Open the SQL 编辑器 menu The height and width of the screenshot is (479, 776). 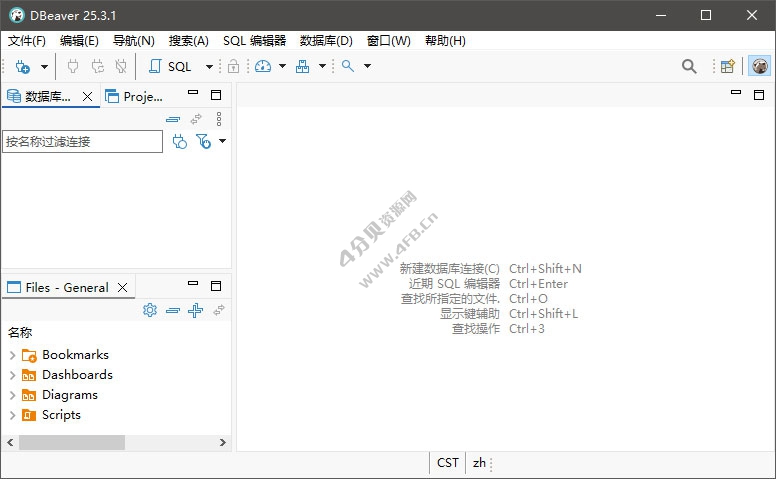click(254, 41)
